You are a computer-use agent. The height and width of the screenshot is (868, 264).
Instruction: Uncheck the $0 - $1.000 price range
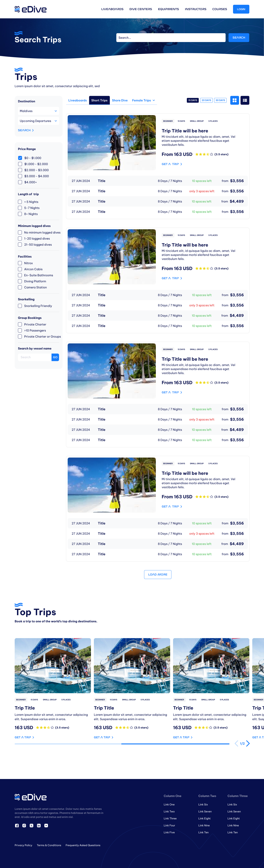click(20, 158)
